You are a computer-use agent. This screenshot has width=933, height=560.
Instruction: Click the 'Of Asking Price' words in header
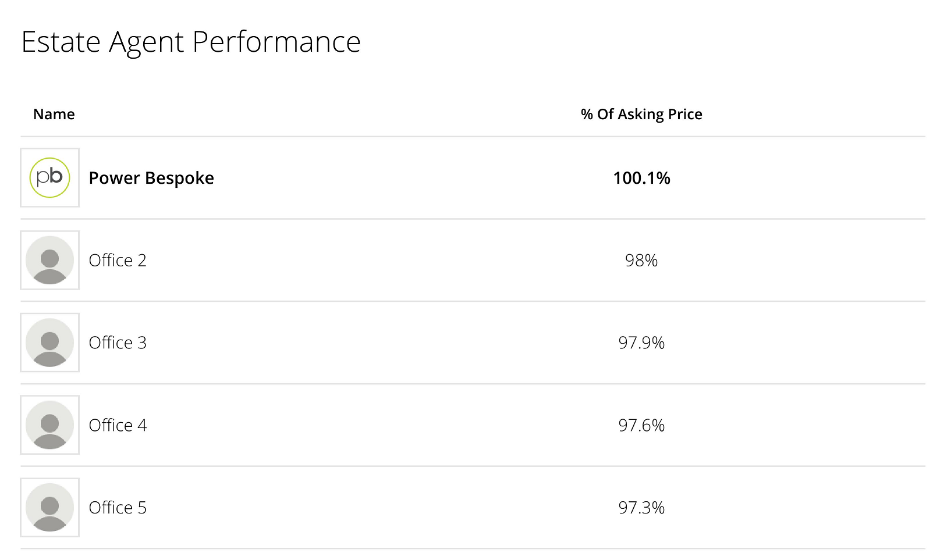650,114
